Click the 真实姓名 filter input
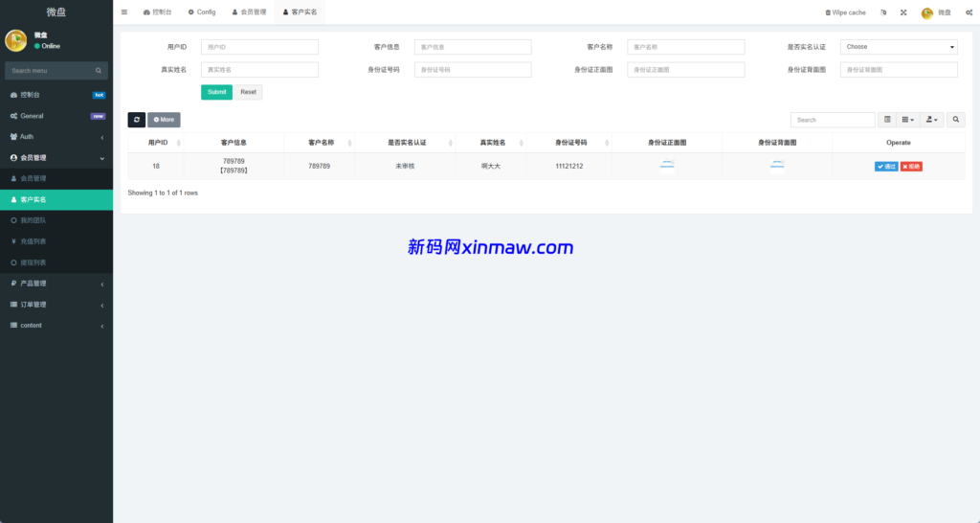The width and height of the screenshot is (980, 523). (x=259, y=69)
